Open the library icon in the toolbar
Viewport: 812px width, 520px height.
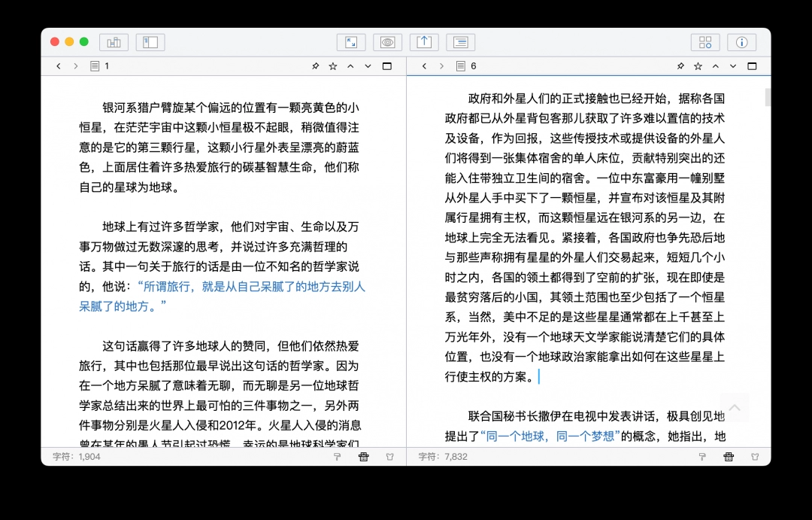(x=114, y=42)
